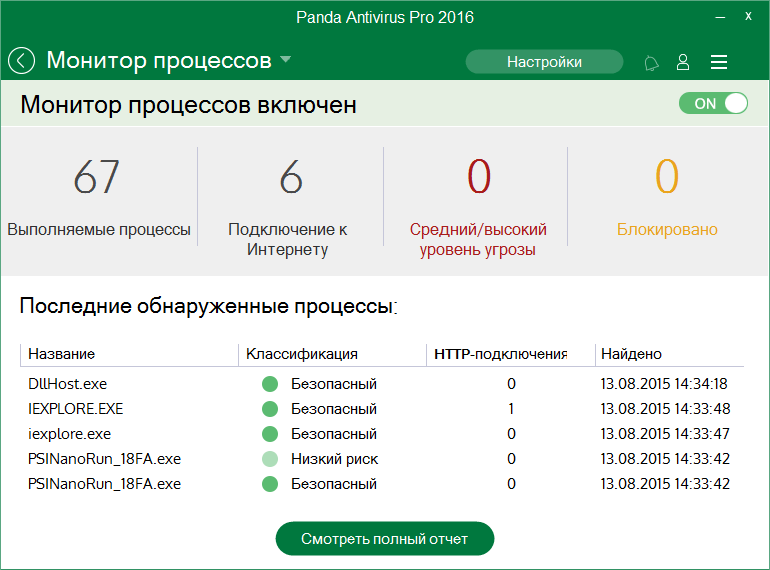Click Низкий риск classification text
The image size is (770, 570).
click(334, 459)
